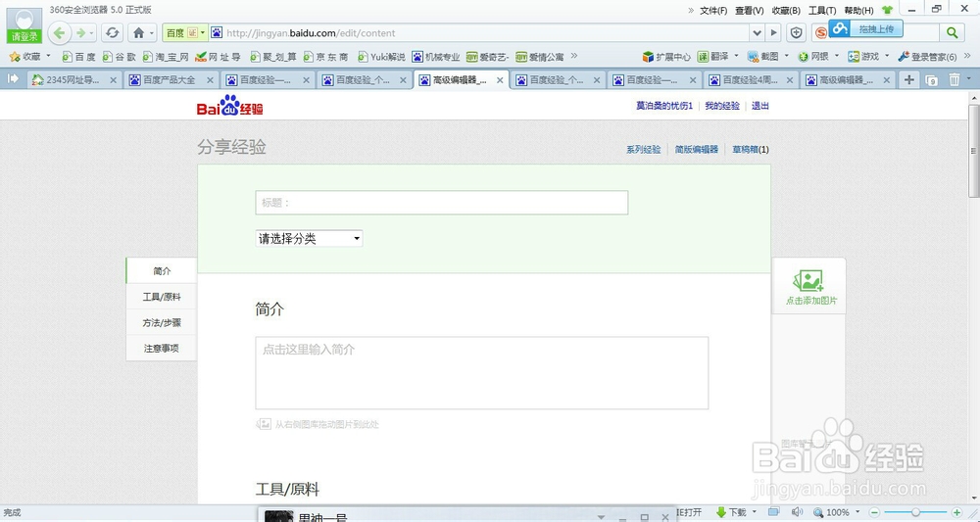Open the 查看(V) menu

(750, 10)
